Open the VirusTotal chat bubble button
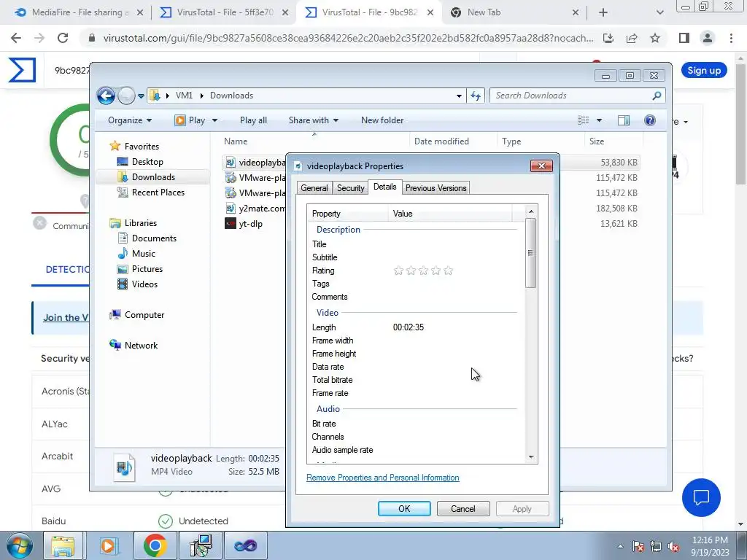Screen dimensions: 747x560 pos(701,497)
